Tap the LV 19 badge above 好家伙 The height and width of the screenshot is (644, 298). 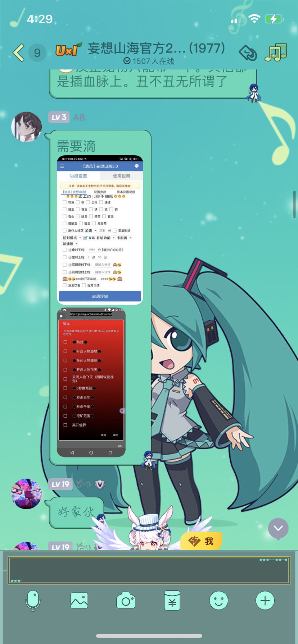[60, 484]
